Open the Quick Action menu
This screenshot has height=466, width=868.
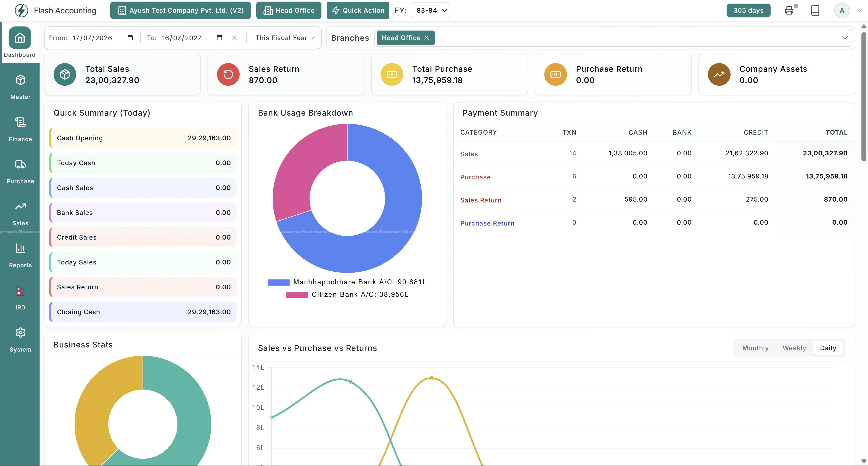point(358,10)
